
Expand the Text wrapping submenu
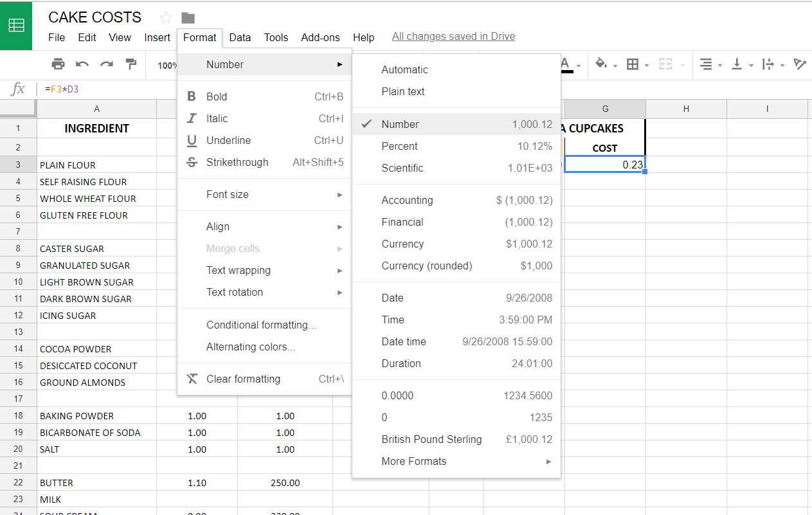[265, 270]
